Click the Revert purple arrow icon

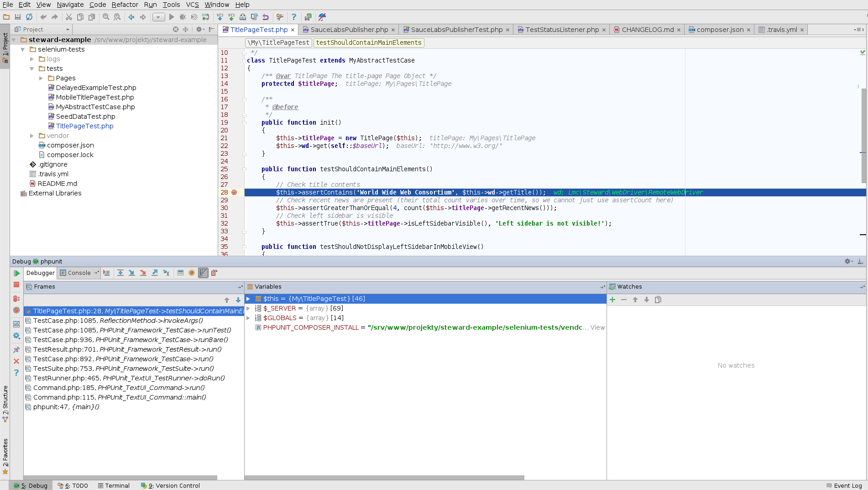[x=266, y=17]
